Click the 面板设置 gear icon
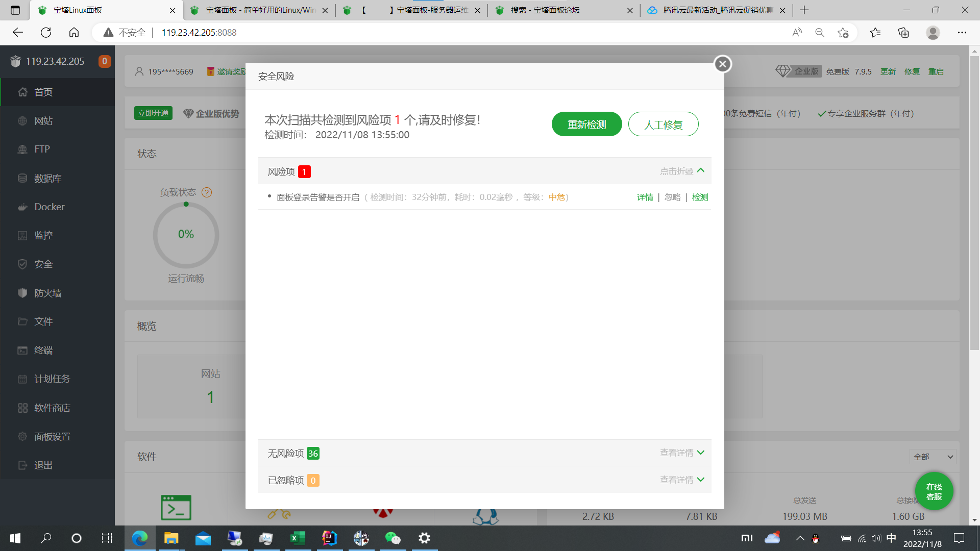 (22, 437)
